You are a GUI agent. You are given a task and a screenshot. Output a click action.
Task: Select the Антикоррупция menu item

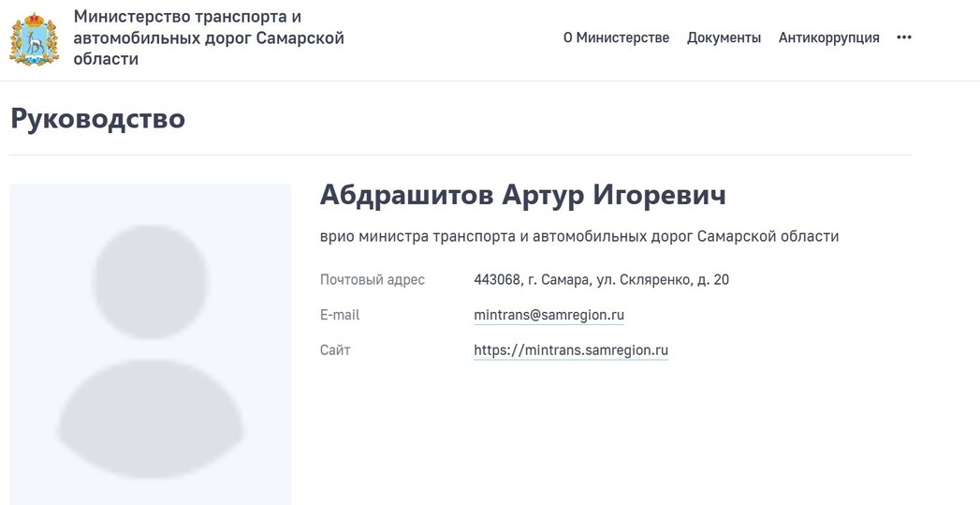[x=828, y=37]
